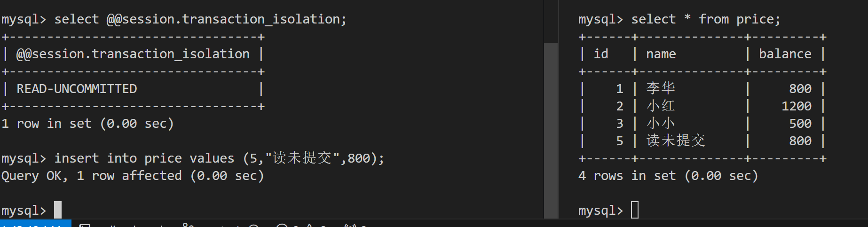Click the divider between the two terminal panes
This screenshot has height=227, width=868.
click(x=559, y=109)
